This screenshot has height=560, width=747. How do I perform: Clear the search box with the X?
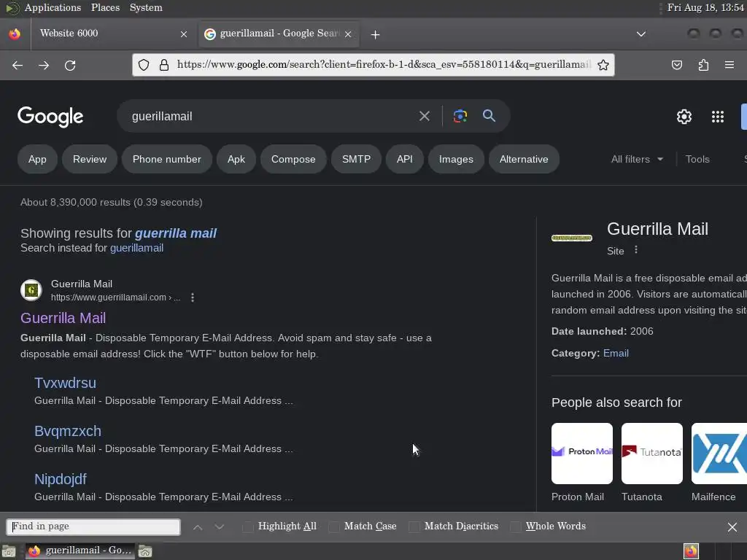coord(424,116)
